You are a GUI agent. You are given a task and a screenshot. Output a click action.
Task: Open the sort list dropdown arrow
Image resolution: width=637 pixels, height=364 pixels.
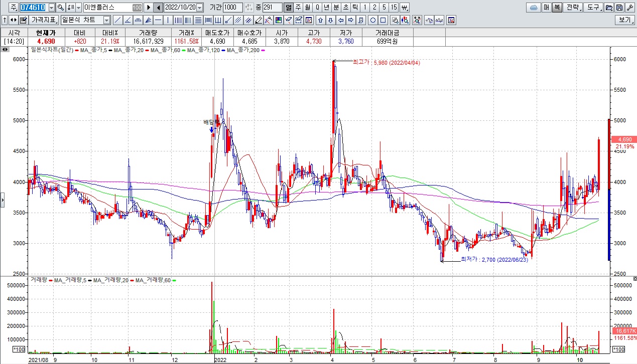click(79, 8)
